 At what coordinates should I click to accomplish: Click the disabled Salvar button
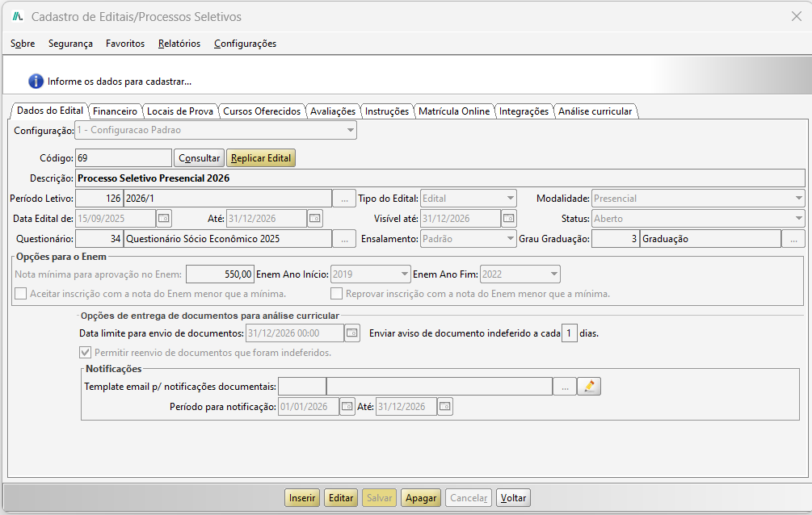(x=379, y=498)
